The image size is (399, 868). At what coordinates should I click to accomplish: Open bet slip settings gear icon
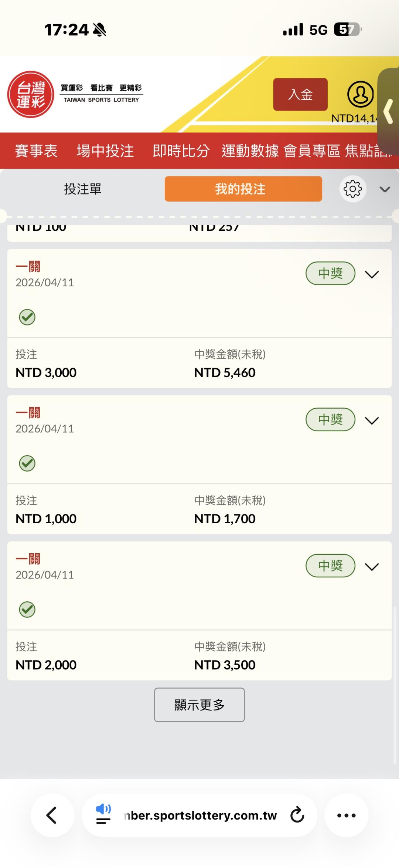click(x=352, y=189)
